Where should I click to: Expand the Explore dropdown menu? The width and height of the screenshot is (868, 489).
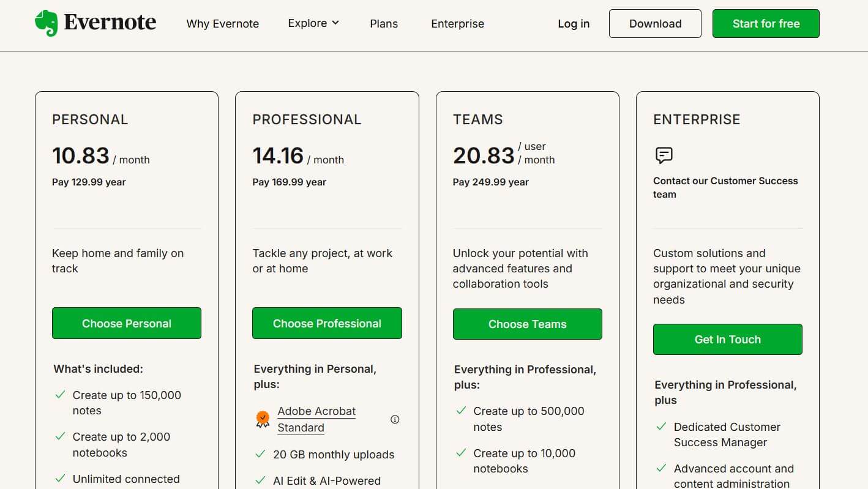(313, 23)
